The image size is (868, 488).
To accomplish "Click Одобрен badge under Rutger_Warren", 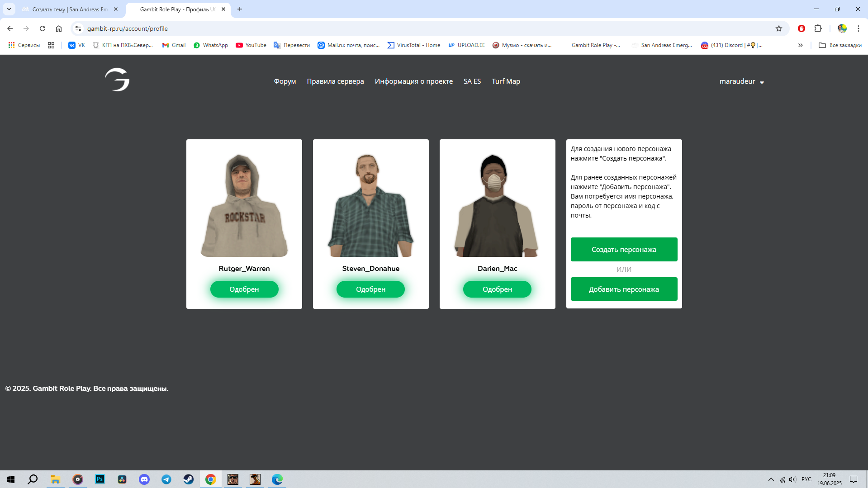I will coord(244,289).
